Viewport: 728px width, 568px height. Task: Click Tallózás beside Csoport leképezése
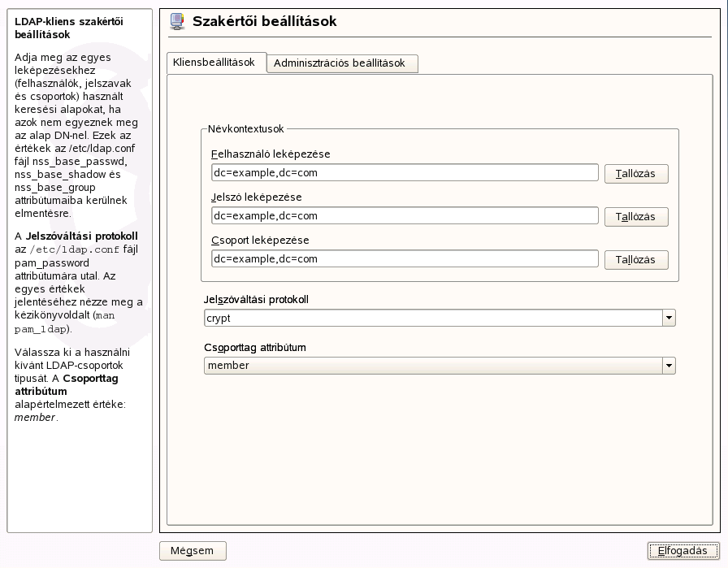tap(636, 260)
